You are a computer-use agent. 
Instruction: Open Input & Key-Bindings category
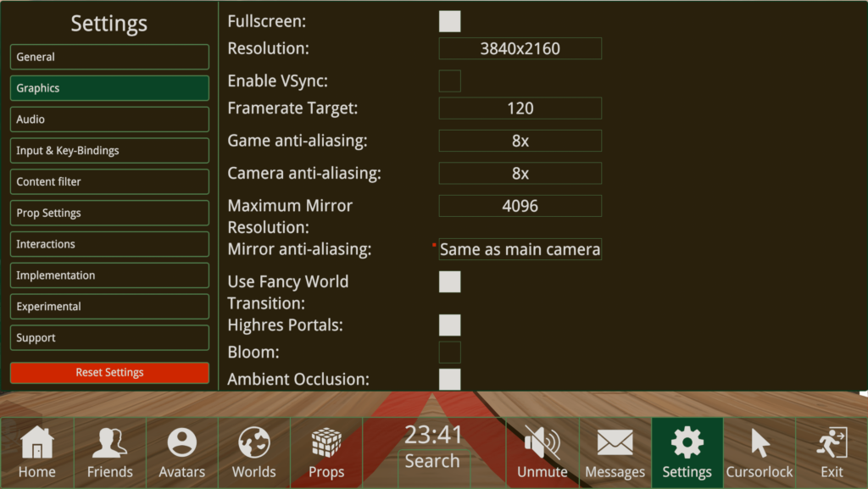point(109,151)
